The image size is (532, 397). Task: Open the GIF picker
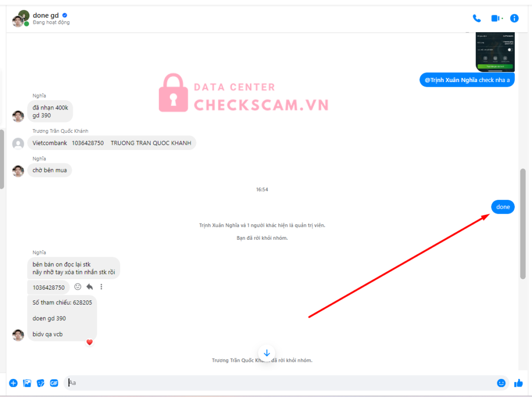coord(54,383)
